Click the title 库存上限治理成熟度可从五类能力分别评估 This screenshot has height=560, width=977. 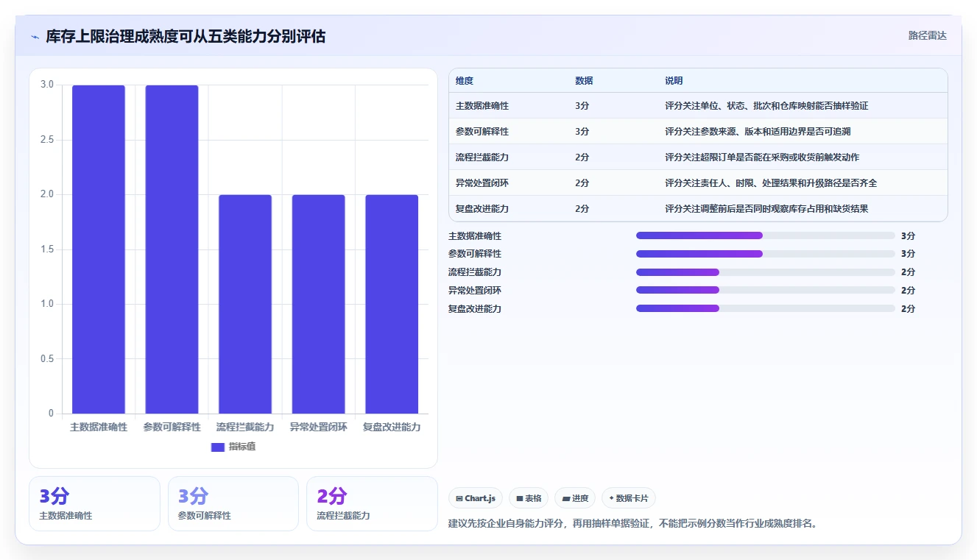(x=186, y=36)
